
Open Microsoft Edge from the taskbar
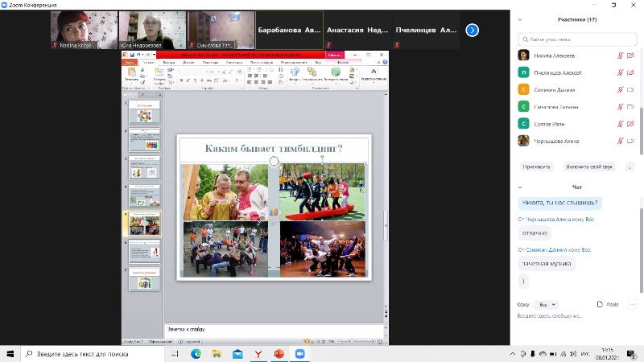coord(196,354)
